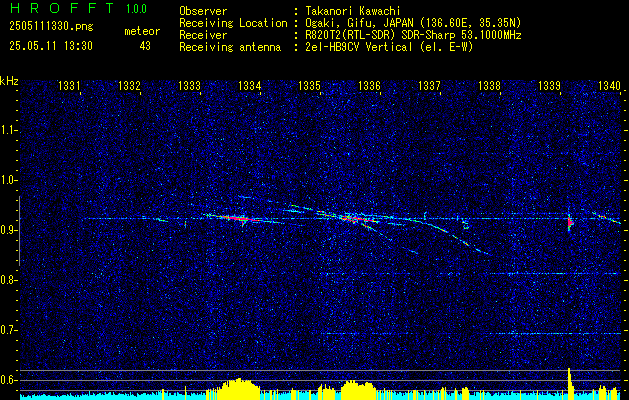Click the 1332 time axis label

point(129,85)
